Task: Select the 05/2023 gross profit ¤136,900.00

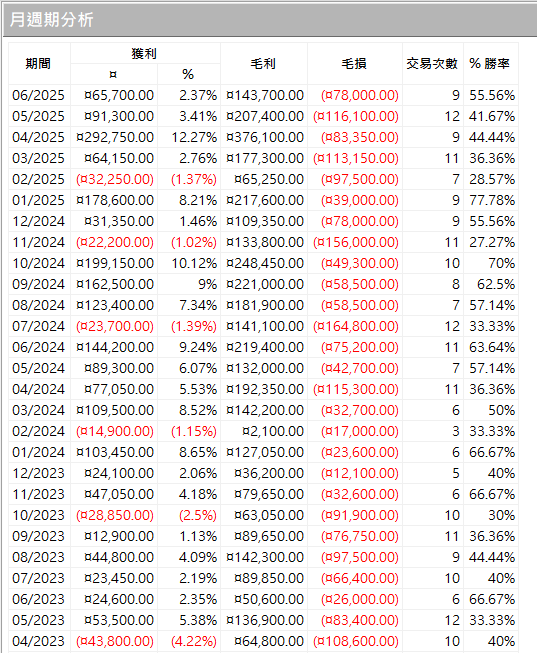Action: (x=264, y=620)
